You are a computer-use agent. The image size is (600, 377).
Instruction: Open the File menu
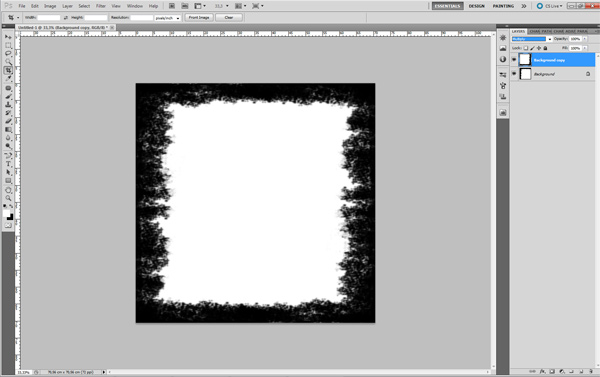pos(22,6)
